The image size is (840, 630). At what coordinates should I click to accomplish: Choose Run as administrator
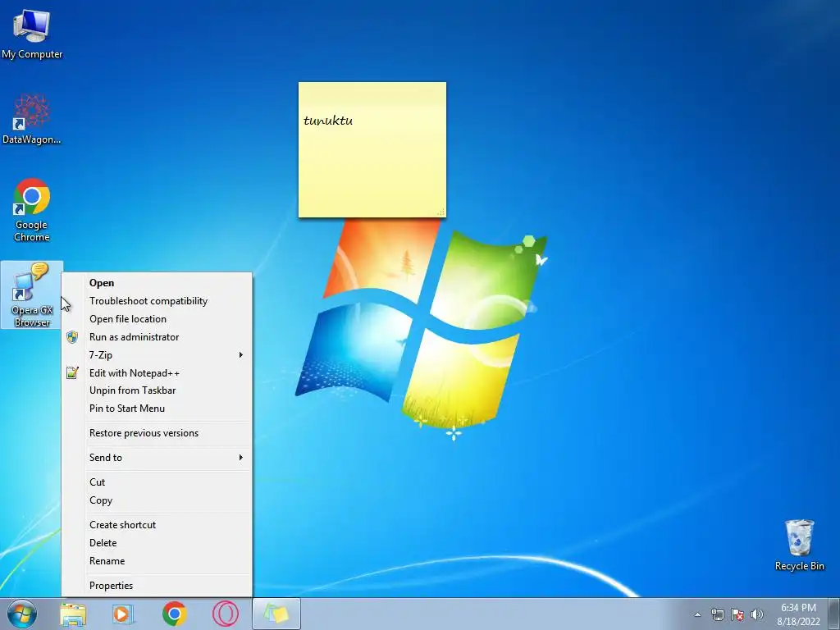point(157,337)
